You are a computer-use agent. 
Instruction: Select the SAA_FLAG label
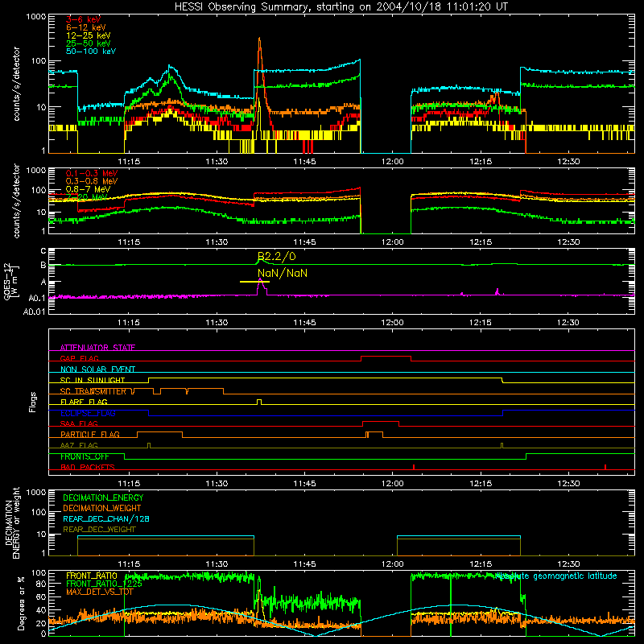[79, 423]
